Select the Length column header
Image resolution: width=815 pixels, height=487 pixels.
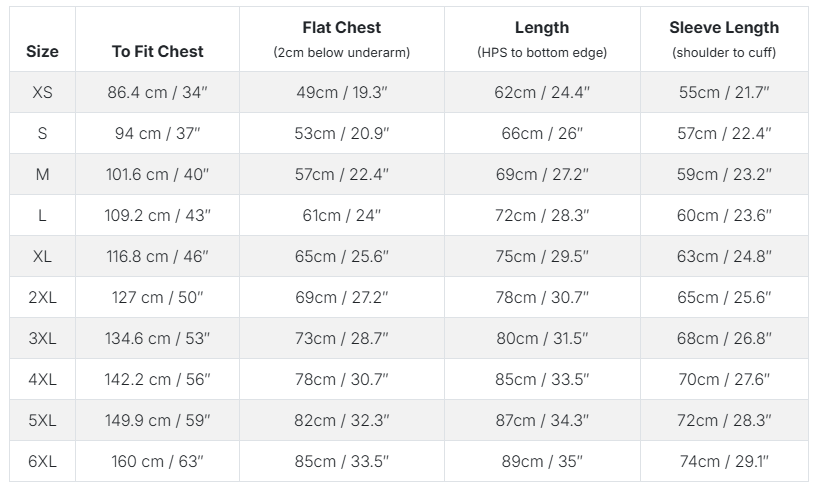coord(542,28)
